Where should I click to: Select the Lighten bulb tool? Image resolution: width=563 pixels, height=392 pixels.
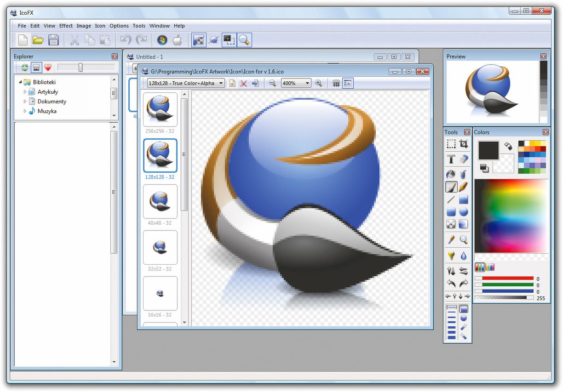[x=451, y=256]
